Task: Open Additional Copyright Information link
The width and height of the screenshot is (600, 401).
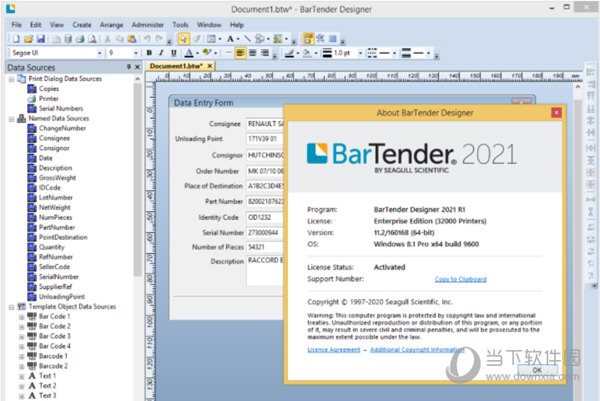Action: pyautogui.click(x=417, y=350)
